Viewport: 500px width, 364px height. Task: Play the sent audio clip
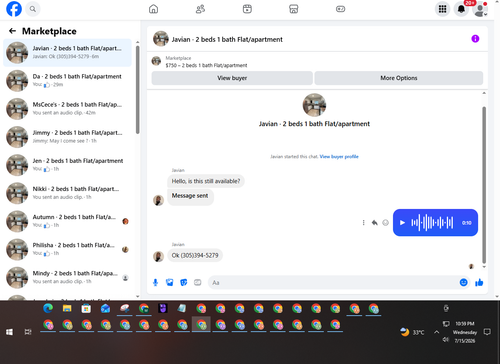[x=402, y=223]
